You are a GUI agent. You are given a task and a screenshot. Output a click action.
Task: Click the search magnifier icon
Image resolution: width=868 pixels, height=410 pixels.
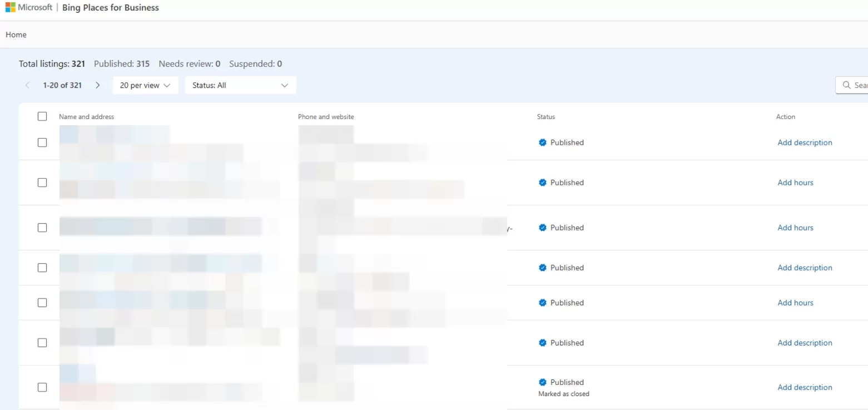(847, 85)
